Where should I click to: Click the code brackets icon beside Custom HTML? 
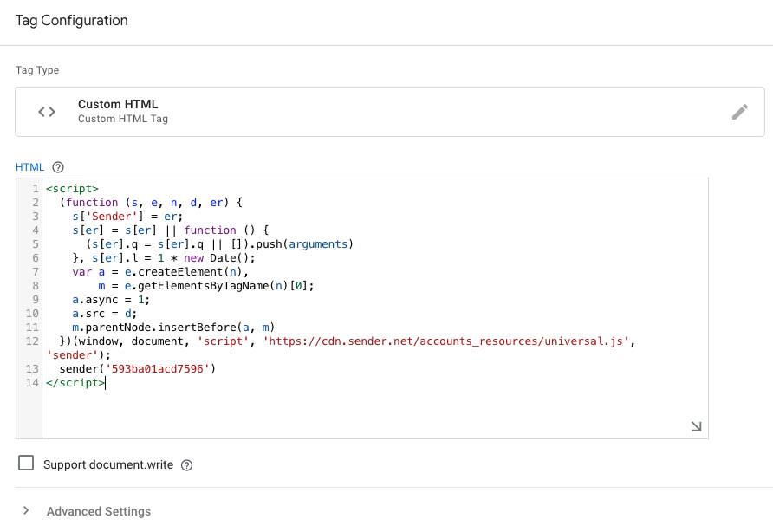[x=47, y=112]
